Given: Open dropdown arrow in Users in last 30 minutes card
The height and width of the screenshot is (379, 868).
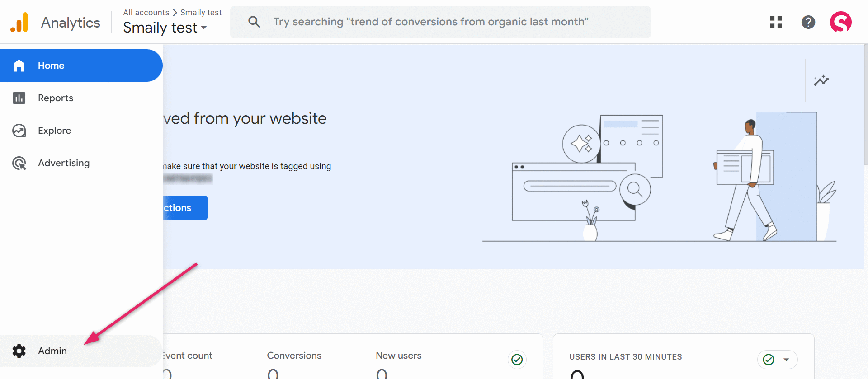Looking at the screenshot, I should tap(786, 360).
